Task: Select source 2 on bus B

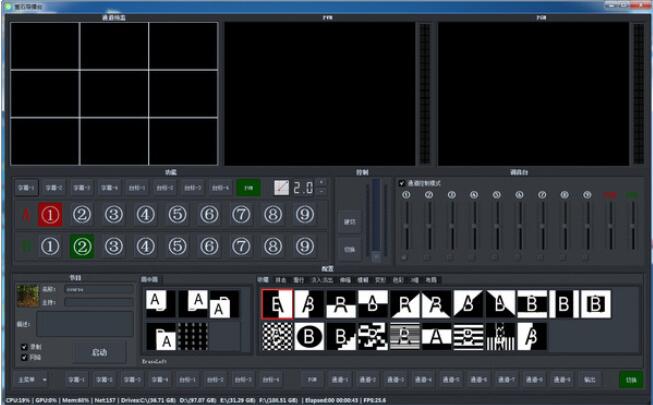Action: 82,246
